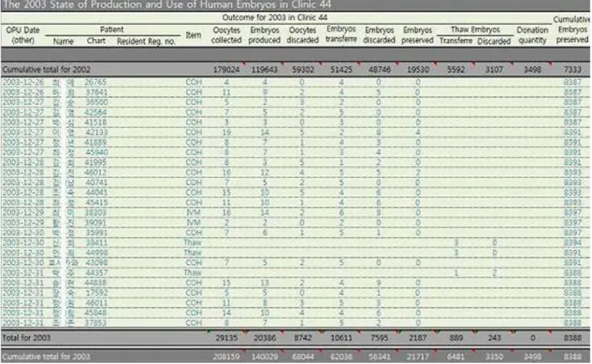Select chart number 36500
Screen dimensions: 592x364
point(96,102)
